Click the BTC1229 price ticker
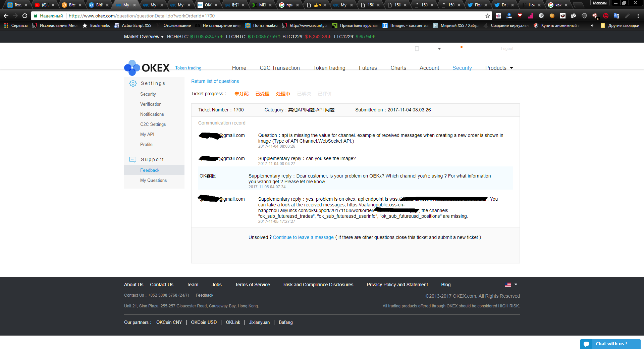Image resolution: width=644 pixels, height=349 pixels. pyautogui.click(x=307, y=37)
